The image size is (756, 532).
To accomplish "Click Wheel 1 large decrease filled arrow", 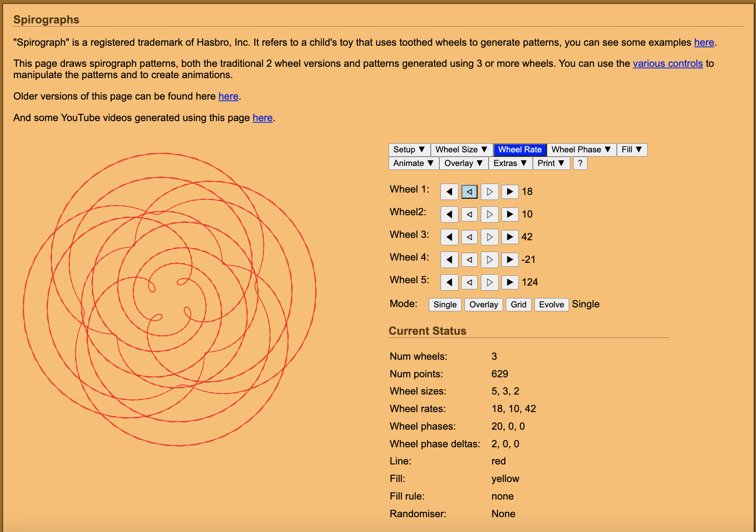I will point(449,192).
